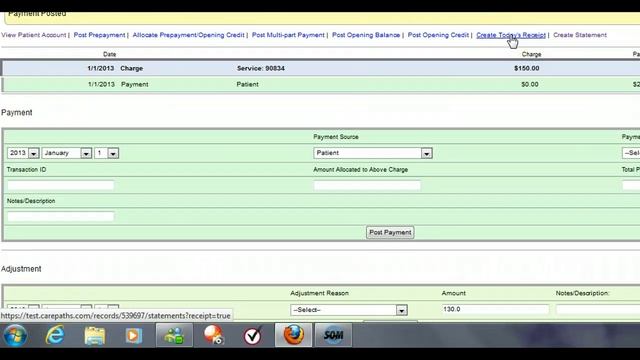Open the Adjustment Reason Select dropdown
The height and width of the screenshot is (360, 640).
pyautogui.click(x=349, y=310)
